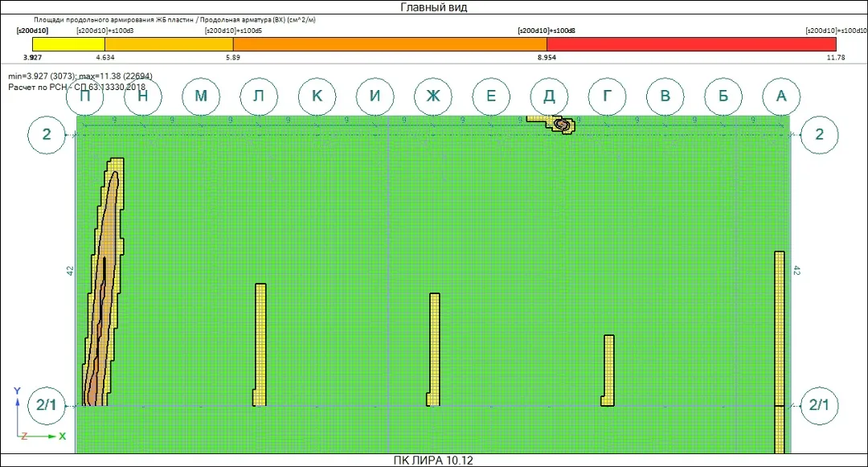Pick the dark orange legend color band

[x=390, y=44]
